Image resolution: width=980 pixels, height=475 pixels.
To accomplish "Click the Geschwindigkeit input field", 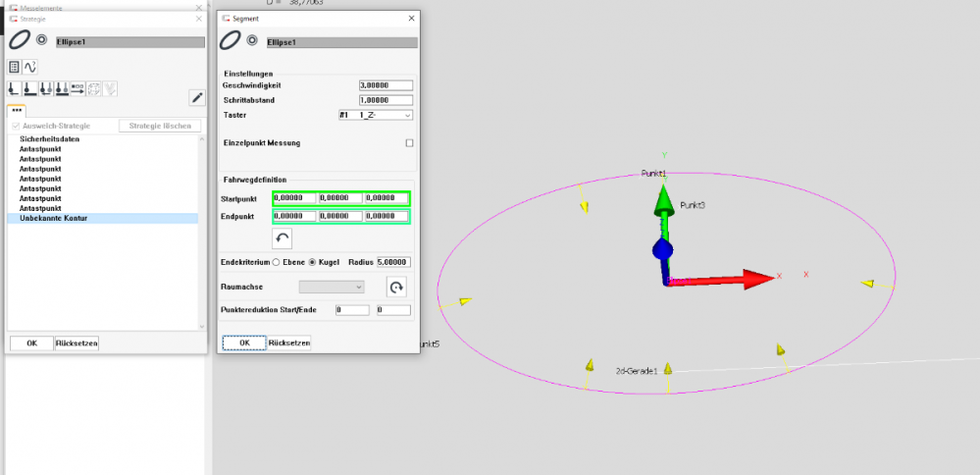I will click(386, 85).
